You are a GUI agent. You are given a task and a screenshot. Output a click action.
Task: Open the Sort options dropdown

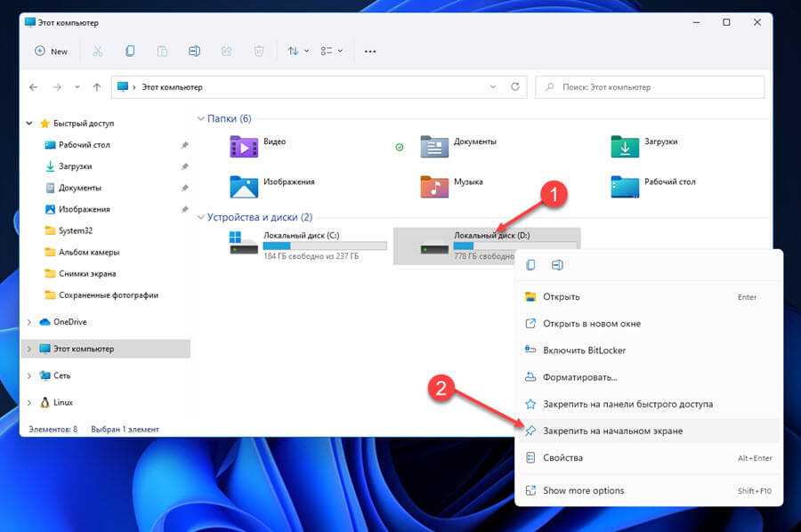point(298,51)
